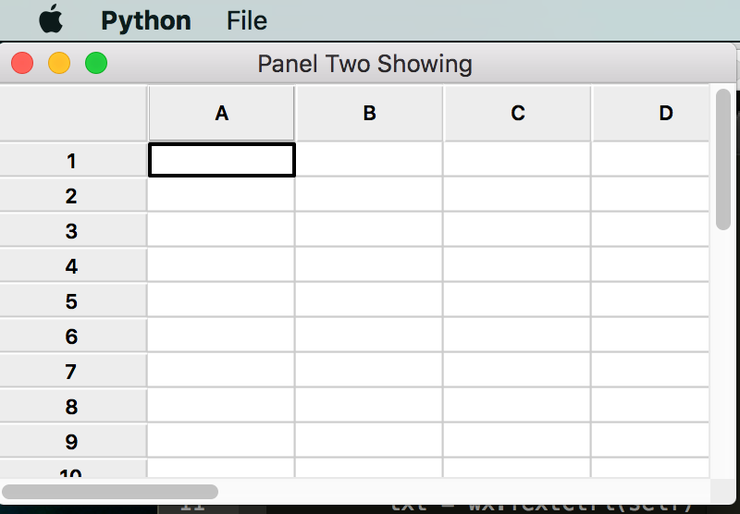Select row 1 header
The image size is (740, 514).
point(72,160)
